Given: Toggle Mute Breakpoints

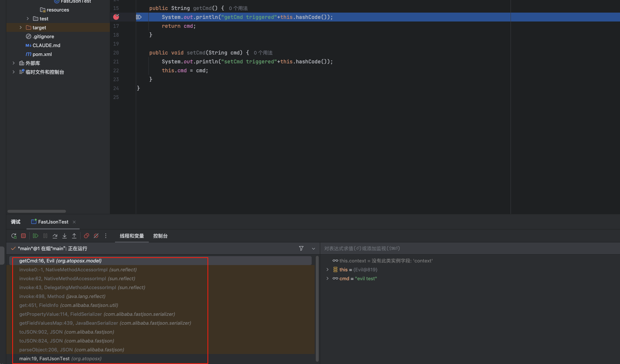Looking at the screenshot, I should [96, 236].
